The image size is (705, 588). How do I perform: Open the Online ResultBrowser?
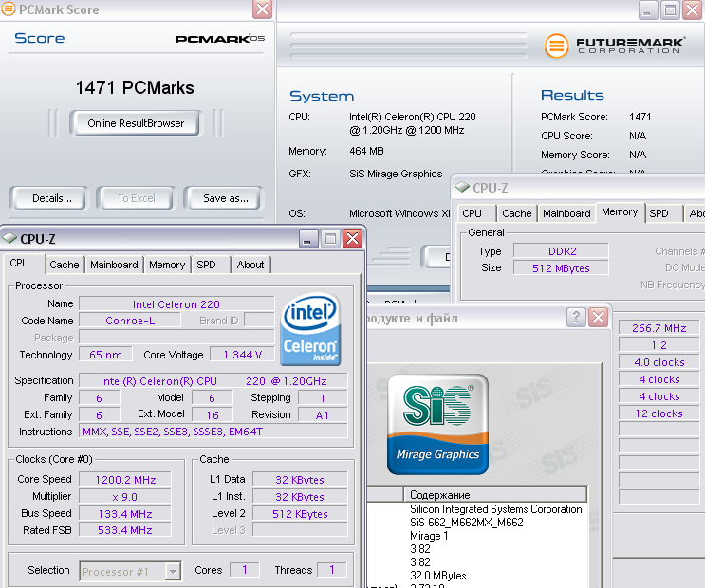pos(136,122)
